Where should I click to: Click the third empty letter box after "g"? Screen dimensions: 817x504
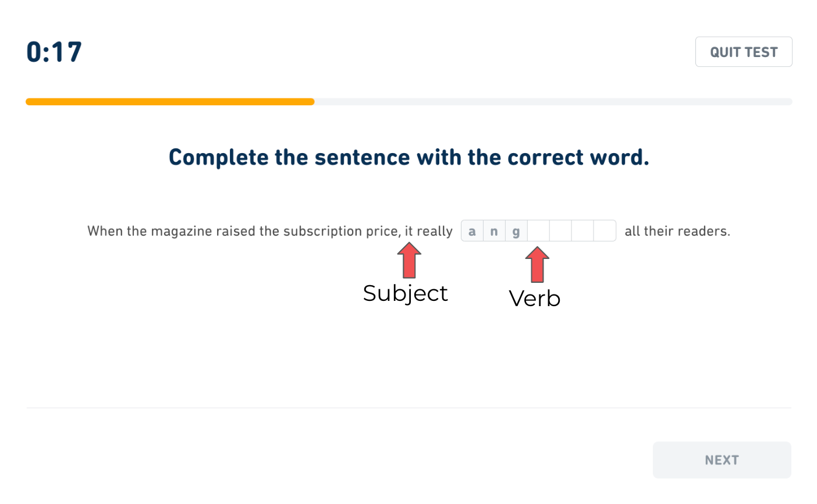(582, 231)
